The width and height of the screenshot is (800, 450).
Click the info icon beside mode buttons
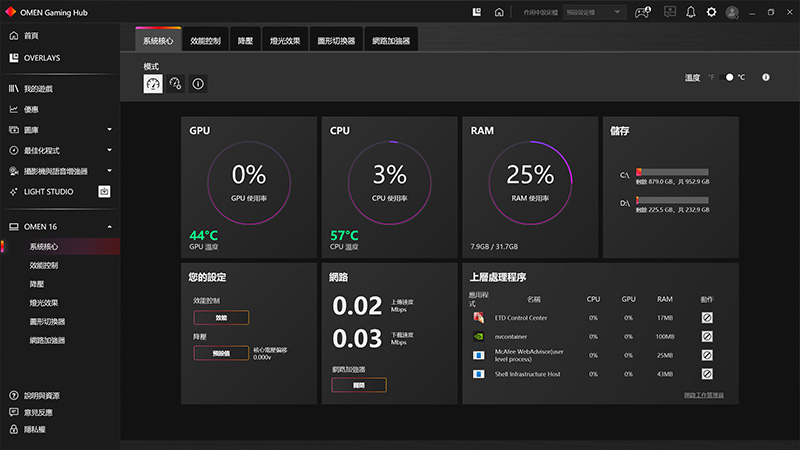198,84
